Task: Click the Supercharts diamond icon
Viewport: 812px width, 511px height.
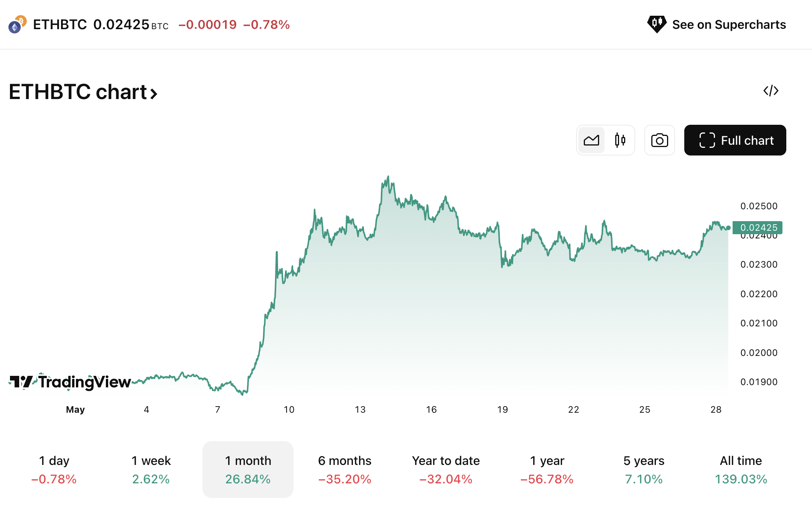Action: (657, 24)
